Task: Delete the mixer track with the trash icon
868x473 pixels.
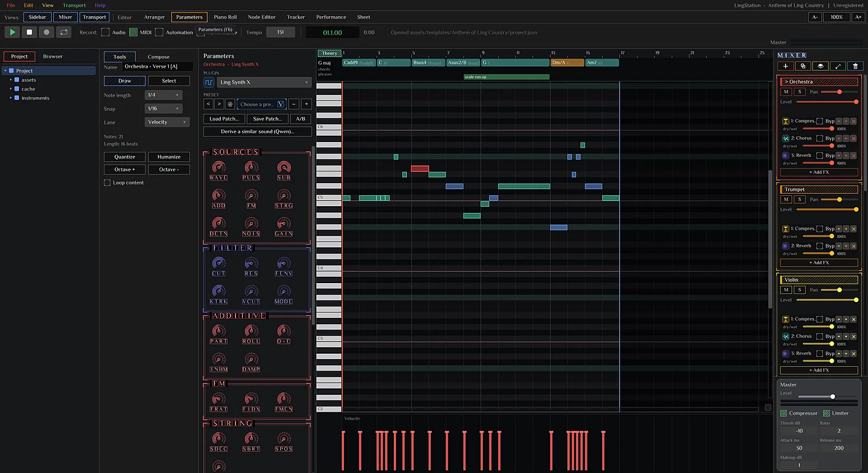Action: point(856,66)
